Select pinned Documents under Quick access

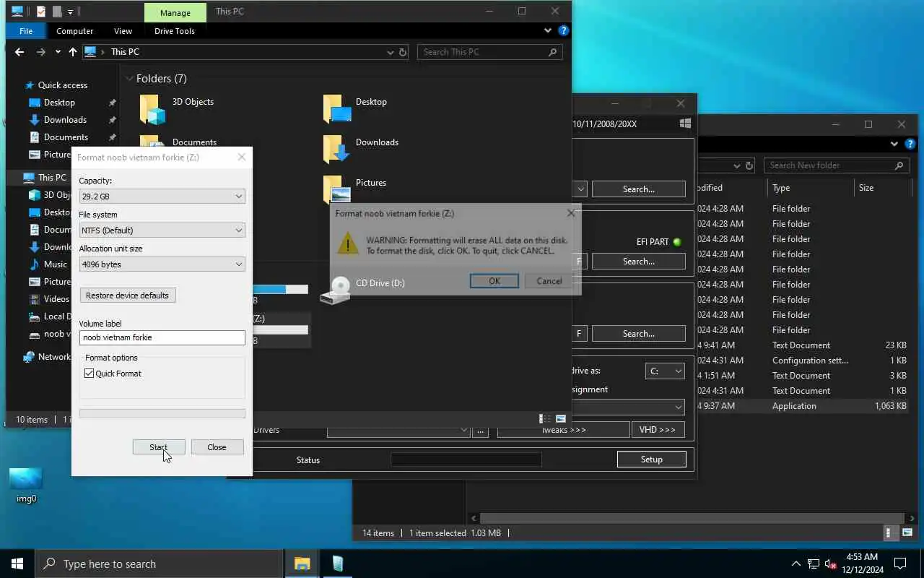[66, 137]
